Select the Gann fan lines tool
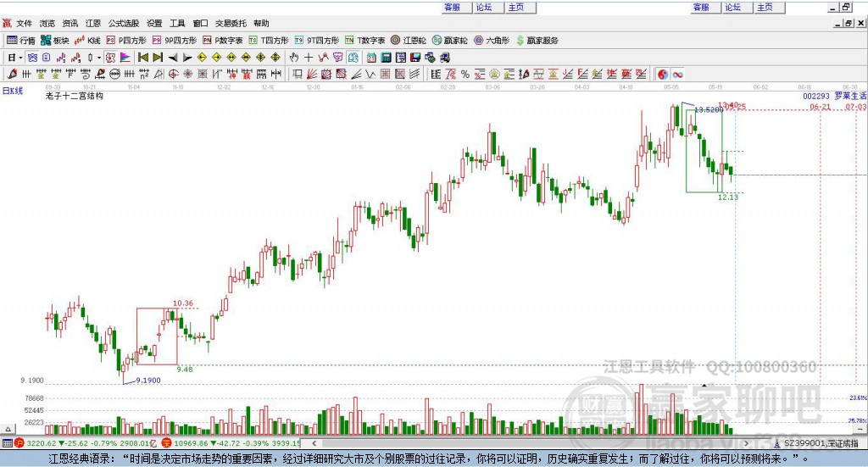This screenshot has height=467, width=868. 312,74
